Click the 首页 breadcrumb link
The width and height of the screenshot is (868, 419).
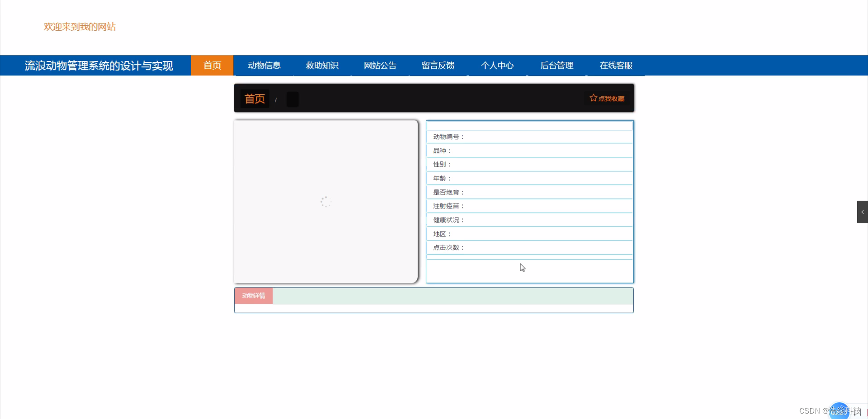254,99
